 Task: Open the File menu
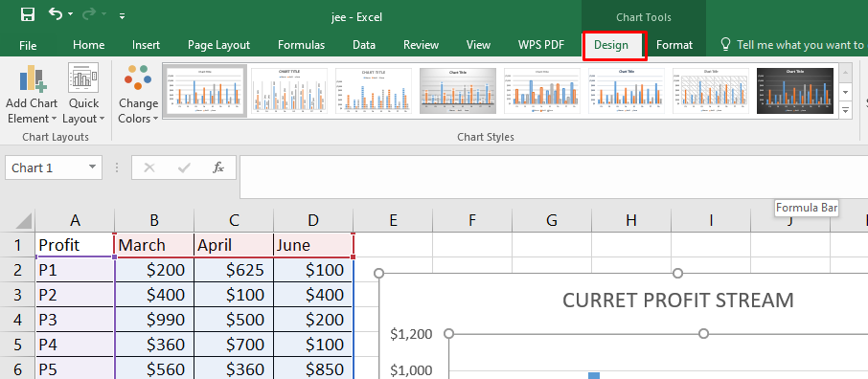pyautogui.click(x=28, y=45)
